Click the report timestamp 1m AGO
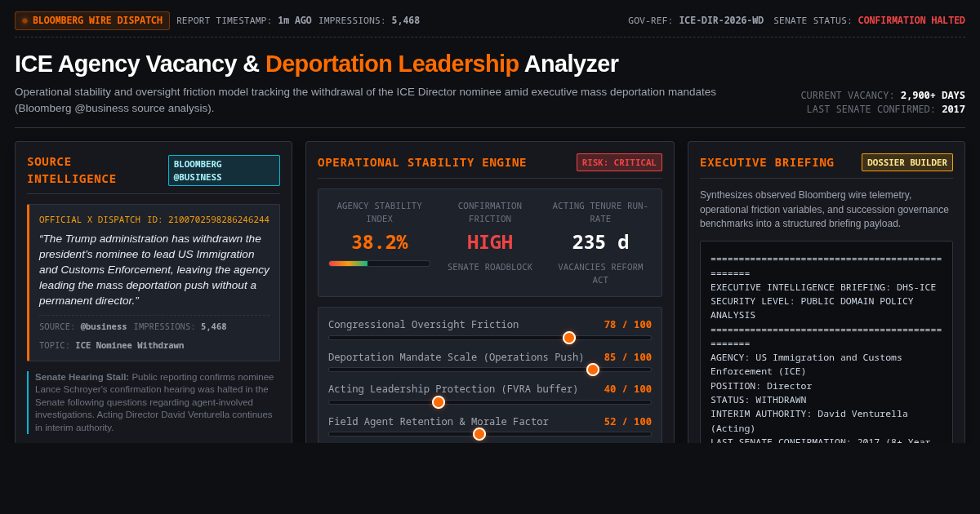The image size is (980, 514). (x=295, y=20)
